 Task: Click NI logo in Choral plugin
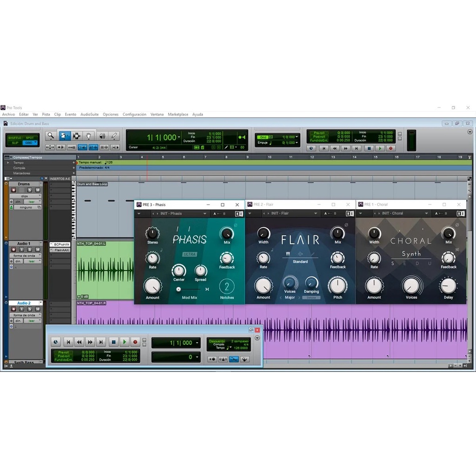461,214
